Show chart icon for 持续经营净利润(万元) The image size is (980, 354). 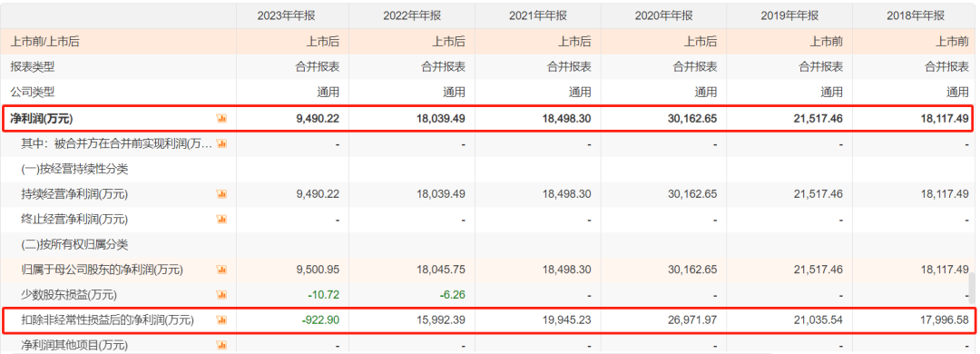click(x=221, y=194)
